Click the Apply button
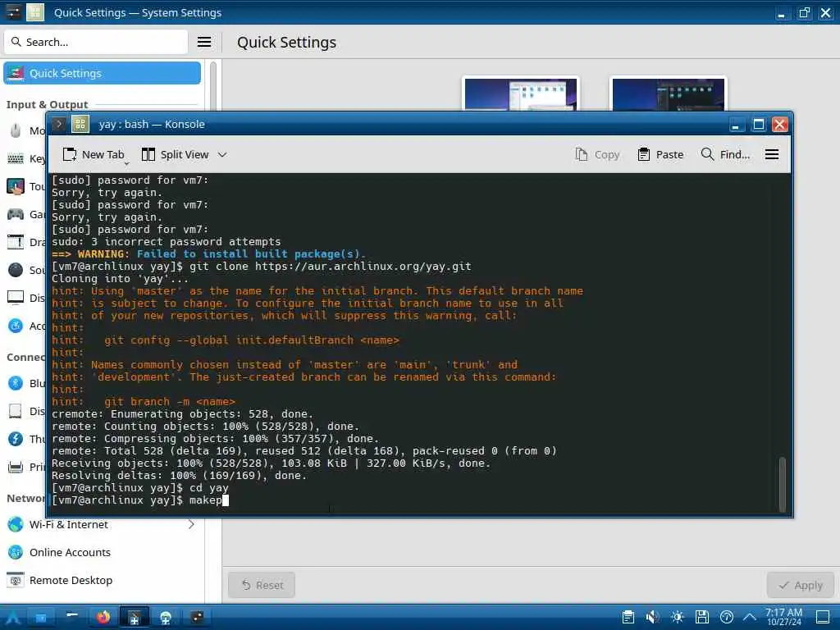Screen dimensions: 840x630 [x=801, y=585]
